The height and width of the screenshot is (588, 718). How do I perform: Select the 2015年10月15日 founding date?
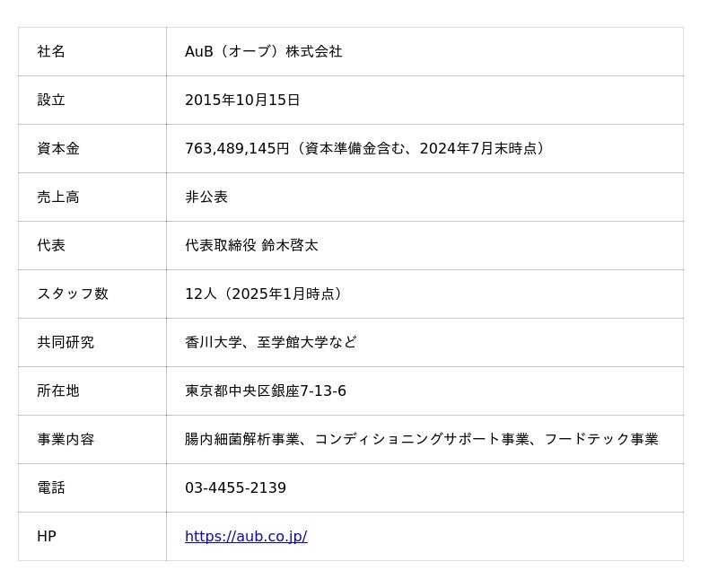point(242,101)
